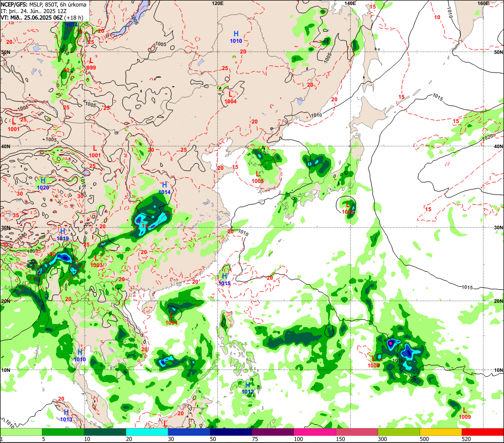
Task: Click the H 1014 high over central China
Action: click(x=165, y=188)
